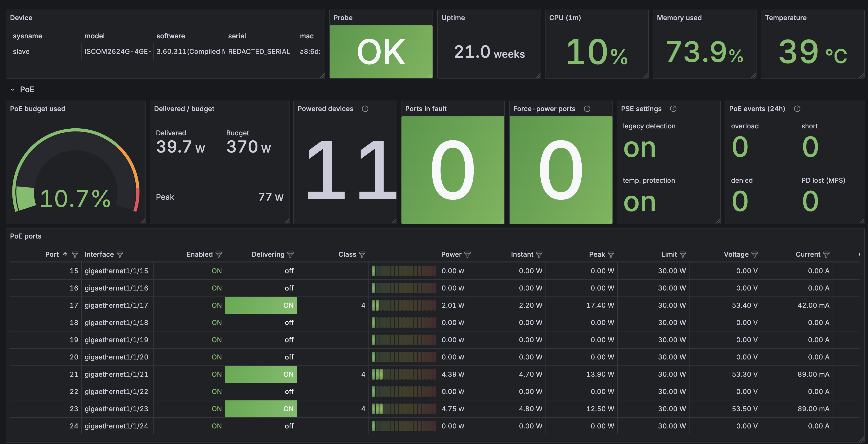This screenshot has width=868, height=444.
Task: Select Delivering ON cell for gigaethernet1/1/17
Action: [x=261, y=305]
